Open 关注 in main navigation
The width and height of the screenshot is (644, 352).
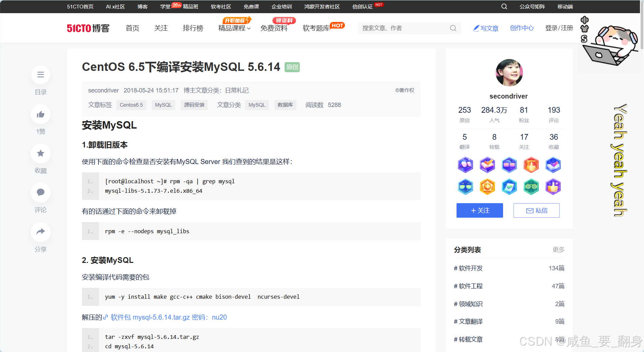coord(161,28)
